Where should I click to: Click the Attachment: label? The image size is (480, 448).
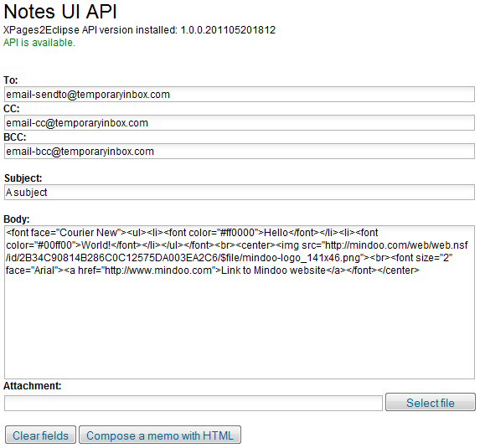point(33,386)
